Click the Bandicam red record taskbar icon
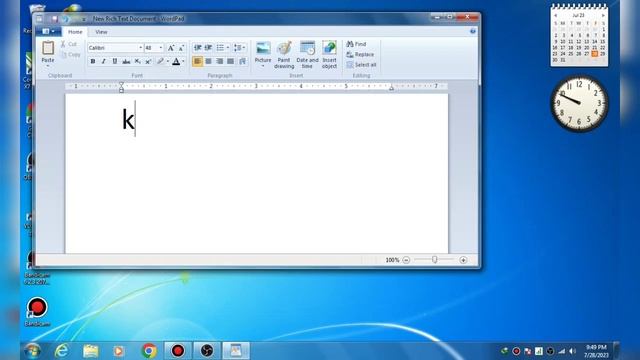 coord(178,351)
